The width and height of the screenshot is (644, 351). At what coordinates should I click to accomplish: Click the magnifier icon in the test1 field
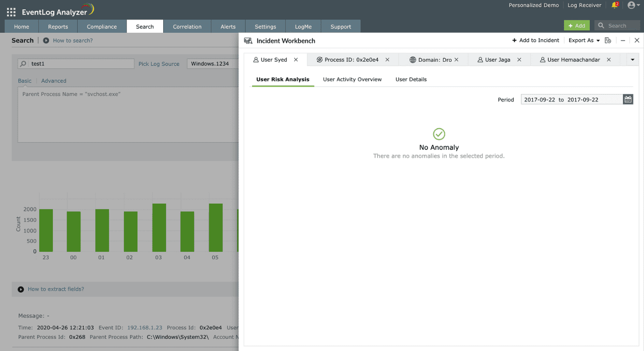[x=23, y=64]
